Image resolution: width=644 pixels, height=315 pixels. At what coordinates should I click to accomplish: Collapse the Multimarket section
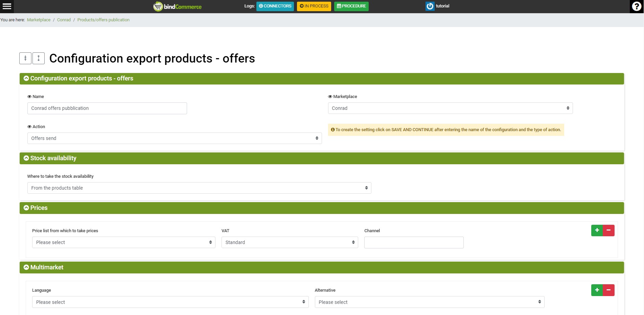[x=26, y=267]
